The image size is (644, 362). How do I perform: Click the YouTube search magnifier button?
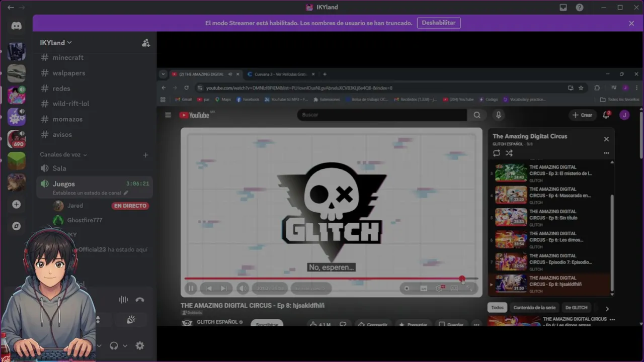(x=476, y=115)
